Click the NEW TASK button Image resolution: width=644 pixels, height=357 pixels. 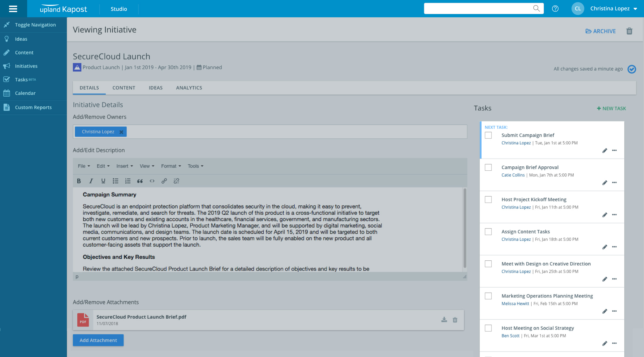coord(611,108)
